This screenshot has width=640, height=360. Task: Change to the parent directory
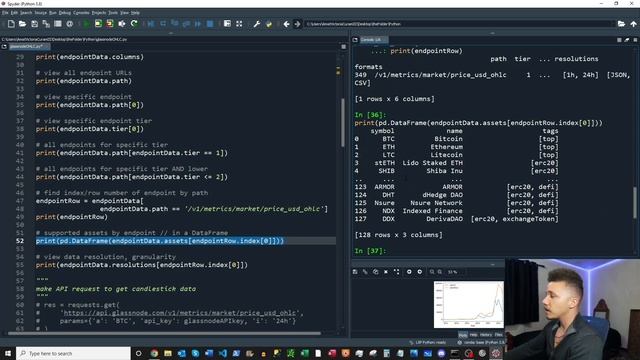tap(633, 24)
